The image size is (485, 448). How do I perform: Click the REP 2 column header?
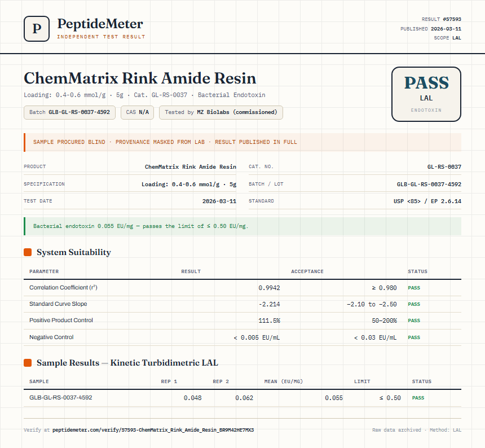221,381
